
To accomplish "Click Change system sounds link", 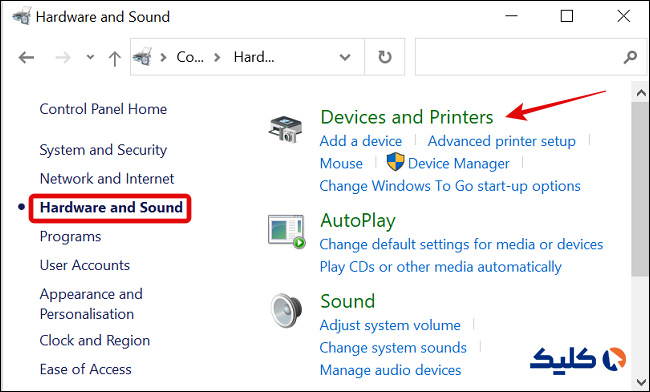I will 393,348.
